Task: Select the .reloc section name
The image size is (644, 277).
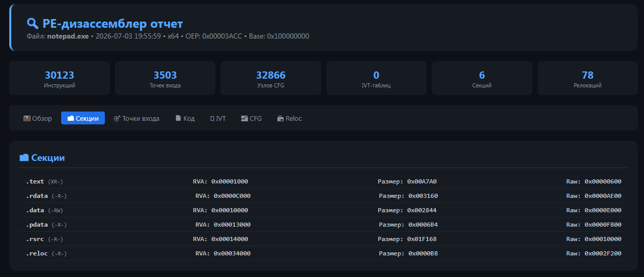Action: pyautogui.click(x=37, y=253)
